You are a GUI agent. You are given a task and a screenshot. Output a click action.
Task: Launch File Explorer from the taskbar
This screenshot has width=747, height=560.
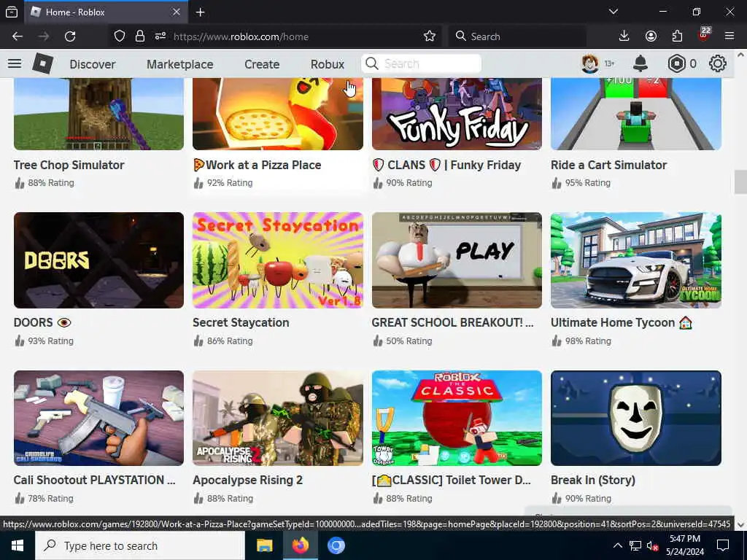[x=264, y=545]
